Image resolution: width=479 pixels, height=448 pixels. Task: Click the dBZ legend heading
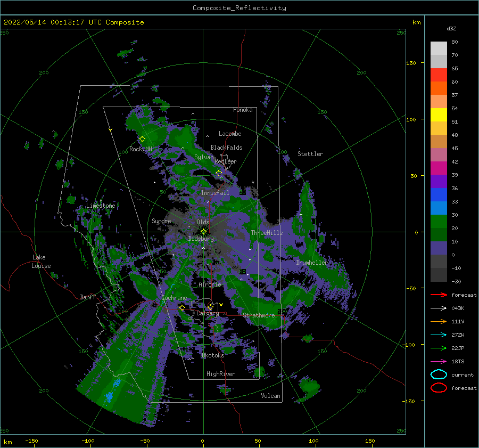click(x=451, y=28)
